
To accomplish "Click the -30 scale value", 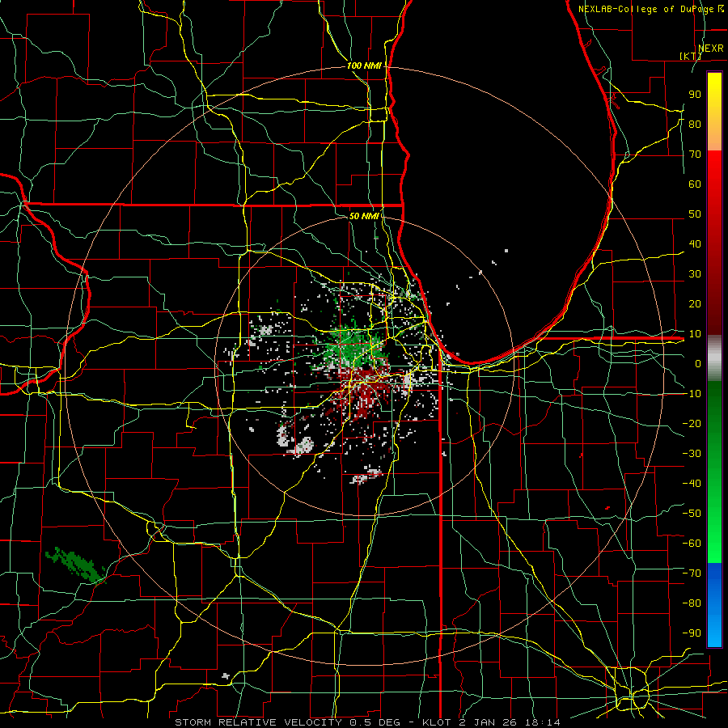I will [x=692, y=453].
